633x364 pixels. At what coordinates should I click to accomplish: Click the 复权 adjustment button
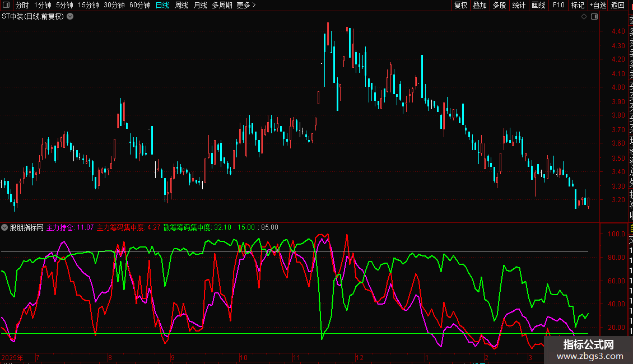(x=460, y=5)
